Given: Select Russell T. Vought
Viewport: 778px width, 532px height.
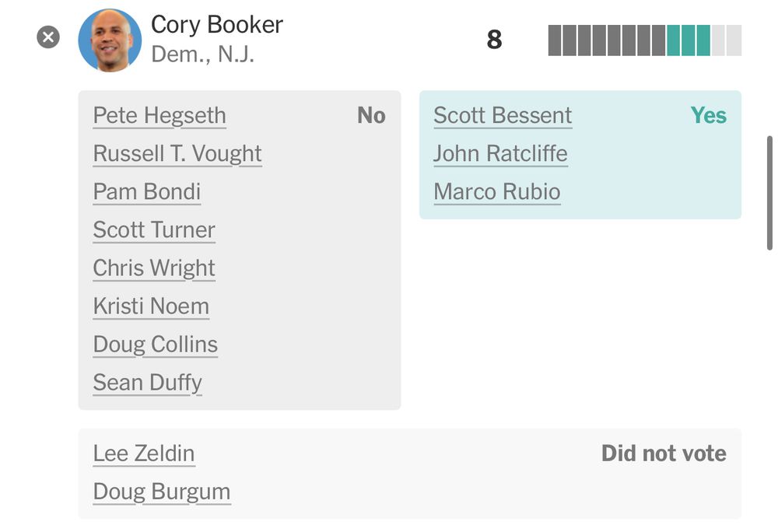Looking at the screenshot, I should pyautogui.click(x=177, y=153).
